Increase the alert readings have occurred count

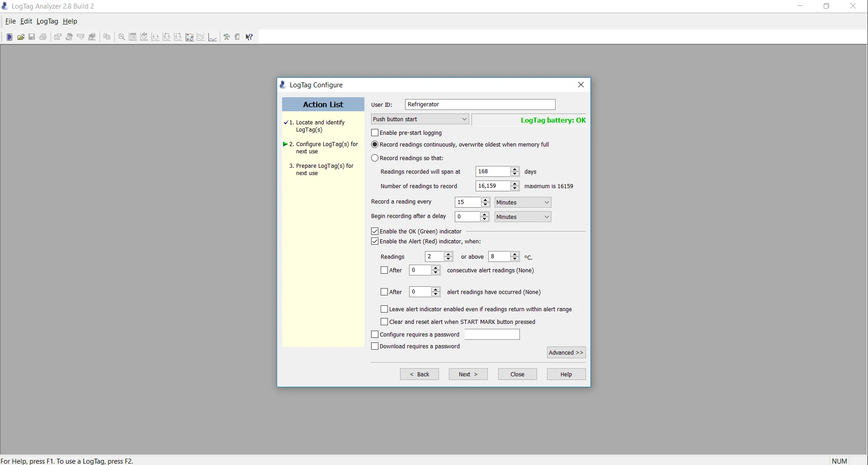coord(436,289)
